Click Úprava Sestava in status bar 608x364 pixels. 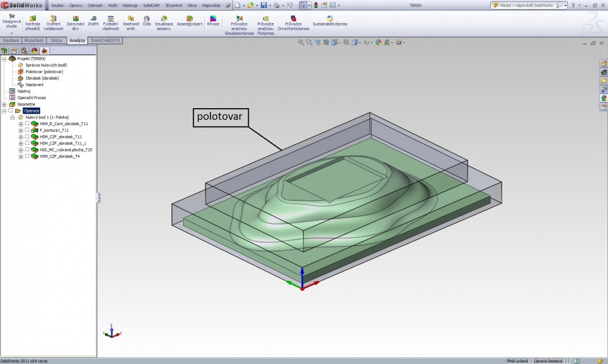point(548,361)
